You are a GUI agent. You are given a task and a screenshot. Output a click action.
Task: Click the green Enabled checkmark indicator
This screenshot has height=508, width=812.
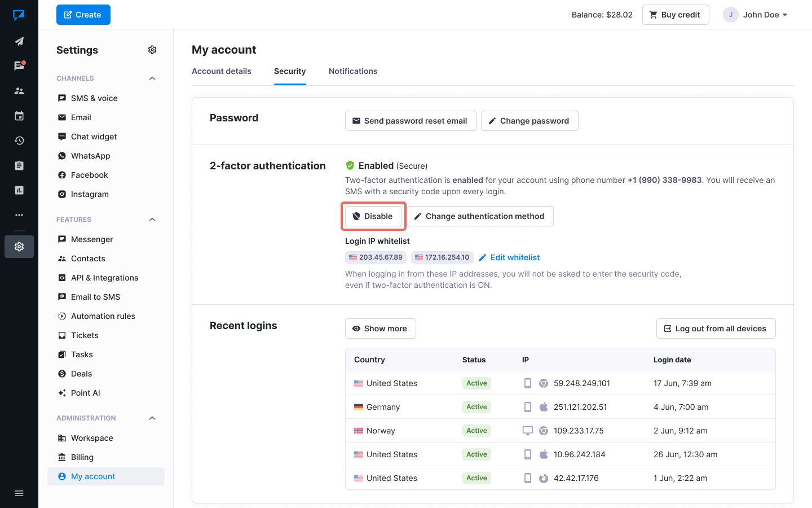[x=350, y=165]
